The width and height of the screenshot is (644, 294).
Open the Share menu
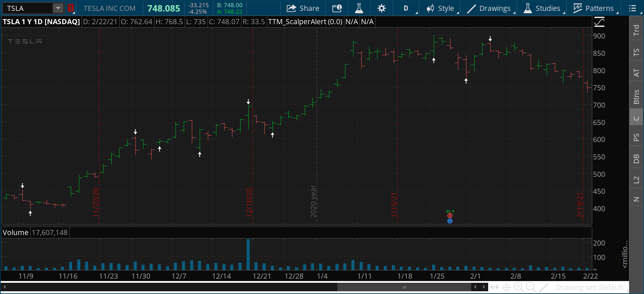[303, 8]
